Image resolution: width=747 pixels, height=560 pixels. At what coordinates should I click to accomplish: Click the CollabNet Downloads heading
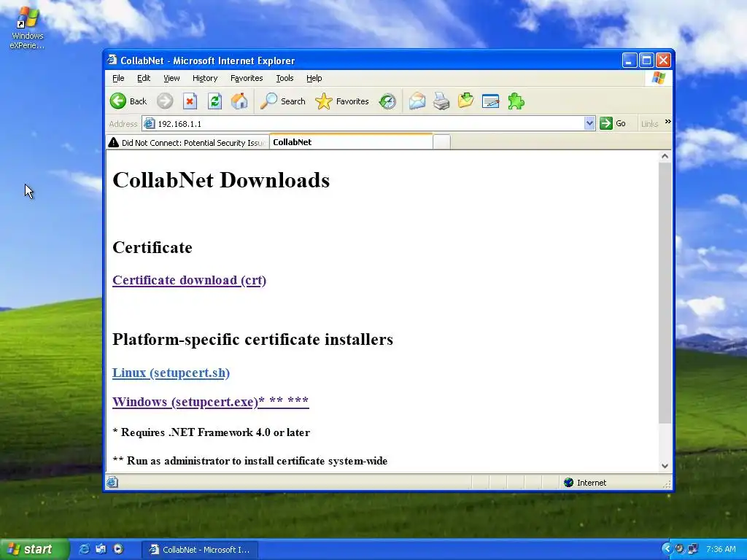tap(221, 180)
